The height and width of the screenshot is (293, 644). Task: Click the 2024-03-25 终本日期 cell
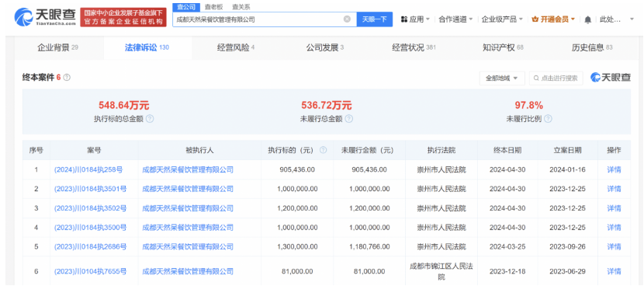coord(507,247)
